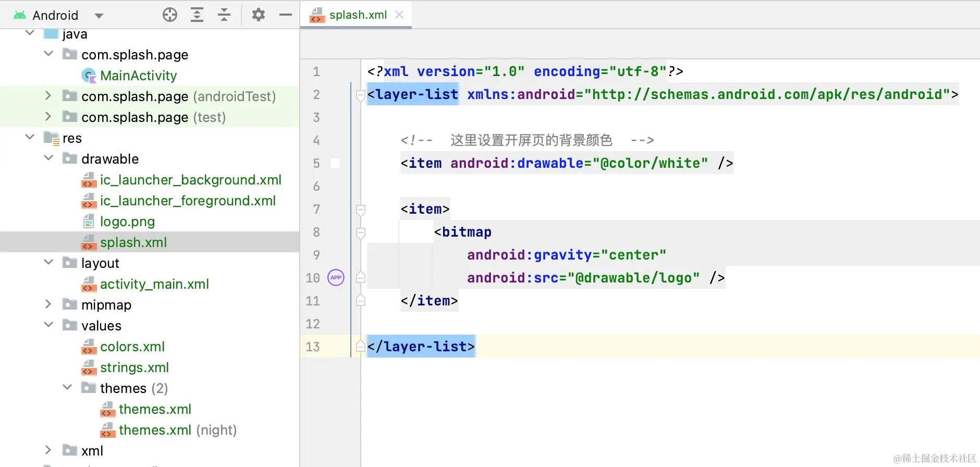980x467 pixels.
Task: Click the logo.png image file icon
Action: [x=89, y=222]
